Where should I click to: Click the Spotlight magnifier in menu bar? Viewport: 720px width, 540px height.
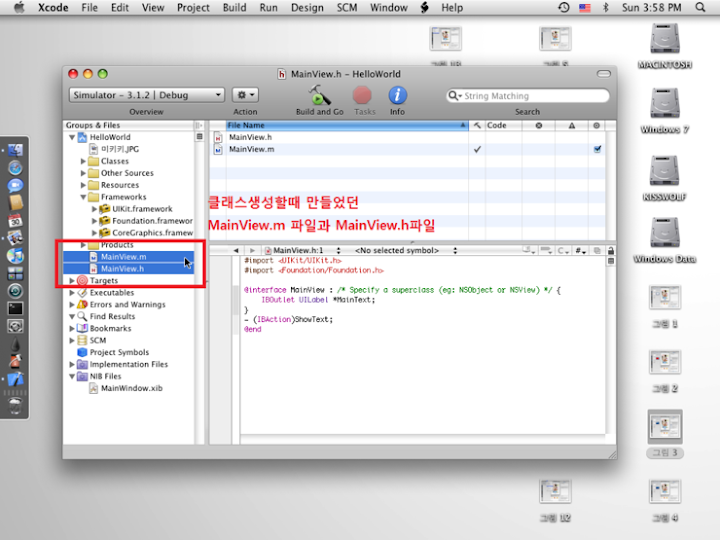700,7
